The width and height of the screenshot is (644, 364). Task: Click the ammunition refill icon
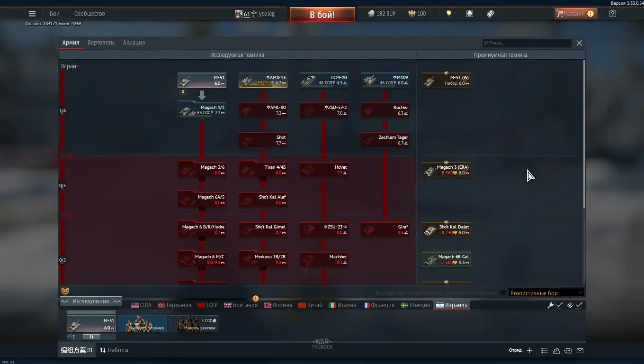tap(570, 305)
